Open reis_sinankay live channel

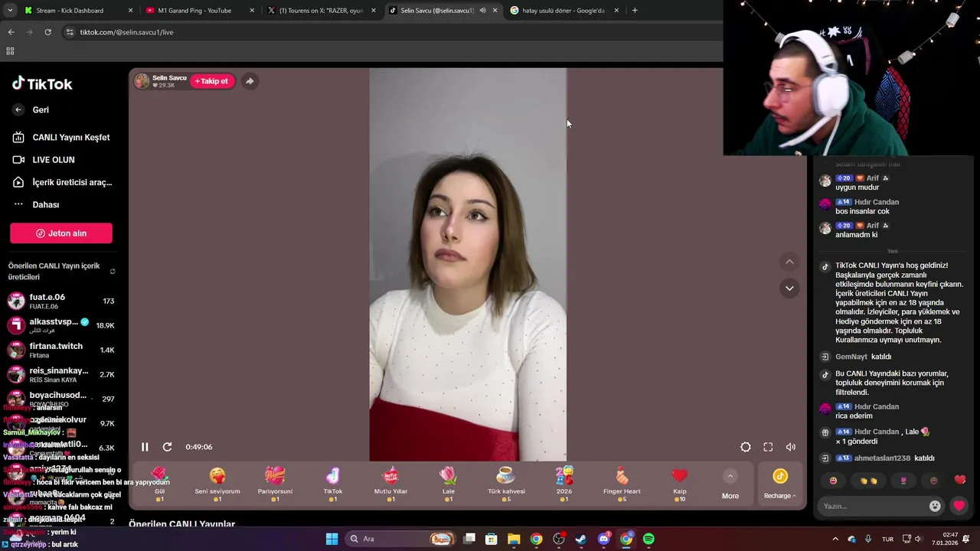pyautogui.click(x=61, y=374)
